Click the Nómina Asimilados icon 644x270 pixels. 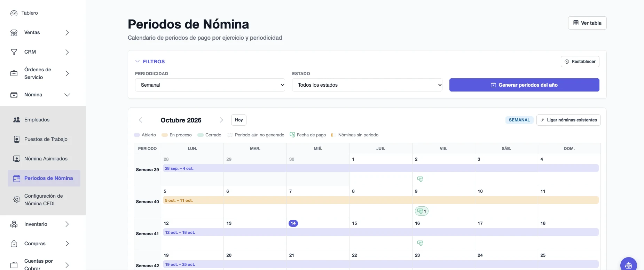point(17,159)
